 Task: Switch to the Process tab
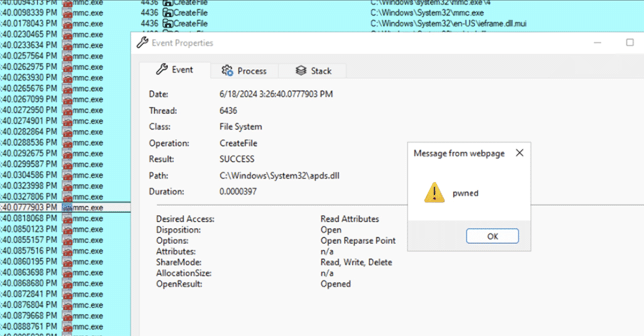(244, 71)
